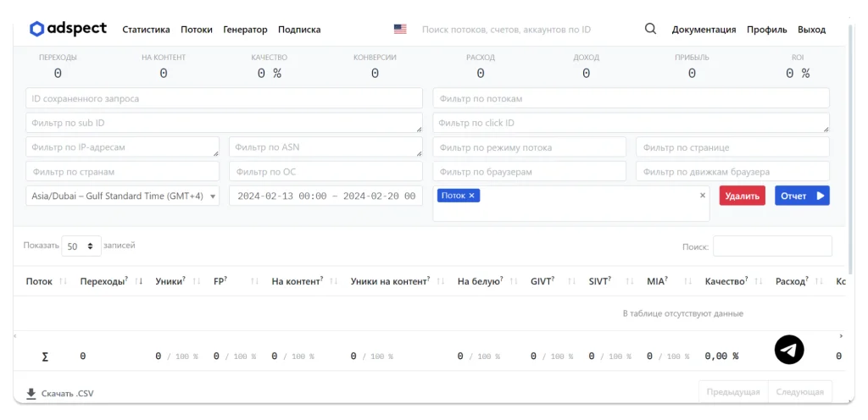Click the Поиск table search box
The width and height of the screenshot is (868, 420).
click(771, 246)
